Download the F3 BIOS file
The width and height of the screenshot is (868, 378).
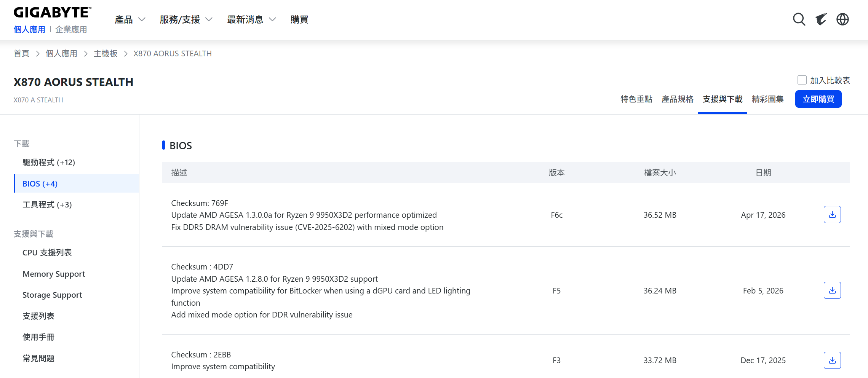coord(832,360)
